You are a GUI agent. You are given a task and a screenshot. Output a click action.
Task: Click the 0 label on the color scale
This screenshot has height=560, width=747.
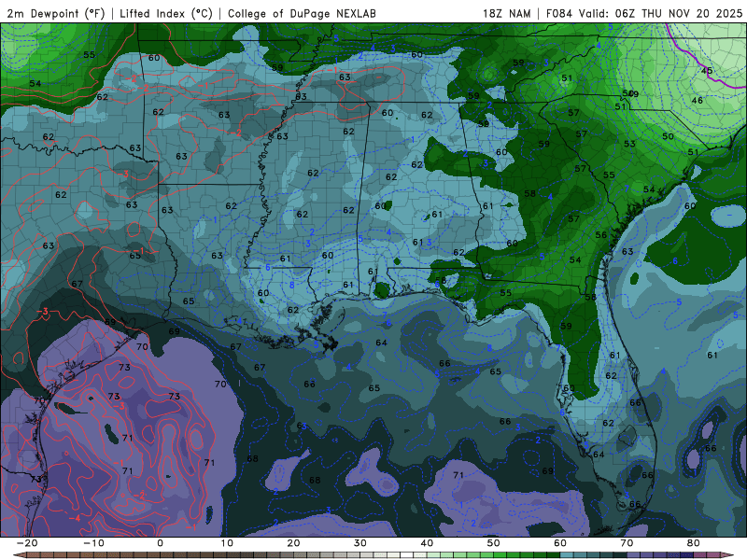(x=160, y=543)
